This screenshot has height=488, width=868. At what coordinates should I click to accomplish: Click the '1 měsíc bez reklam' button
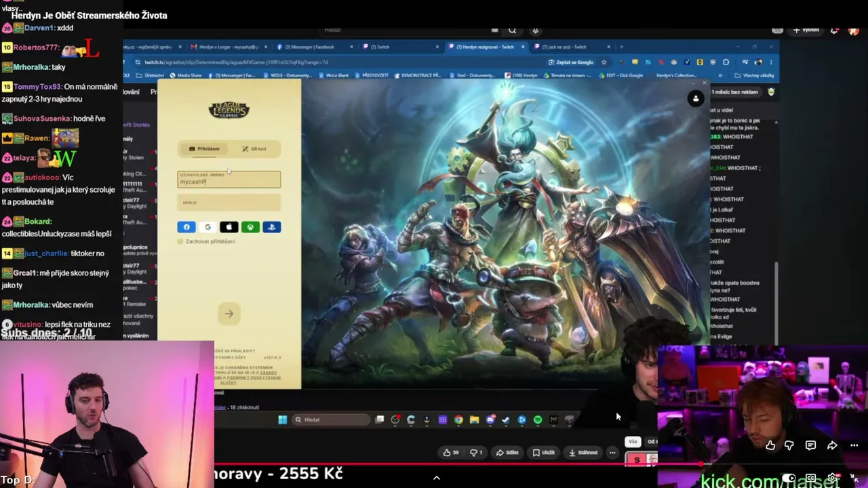tap(734, 92)
